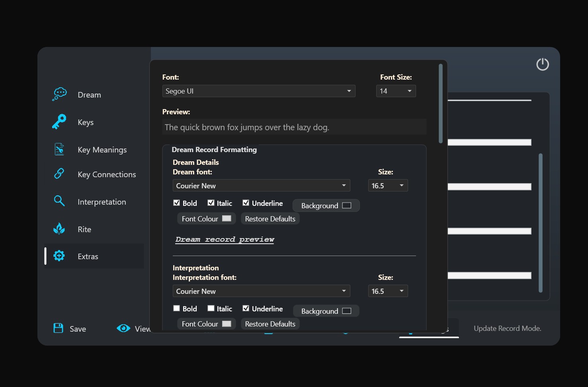Select Key Connections in sidebar
The image size is (588, 387).
(x=107, y=174)
